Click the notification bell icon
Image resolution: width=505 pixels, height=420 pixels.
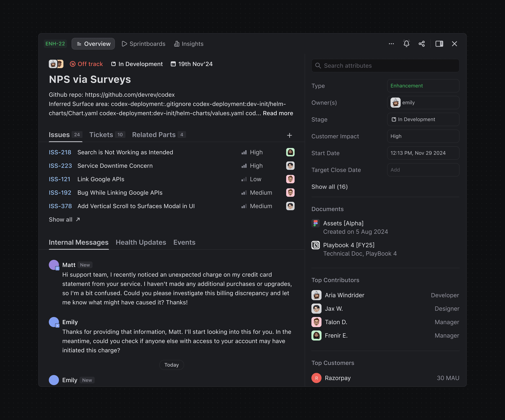(x=406, y=44)
